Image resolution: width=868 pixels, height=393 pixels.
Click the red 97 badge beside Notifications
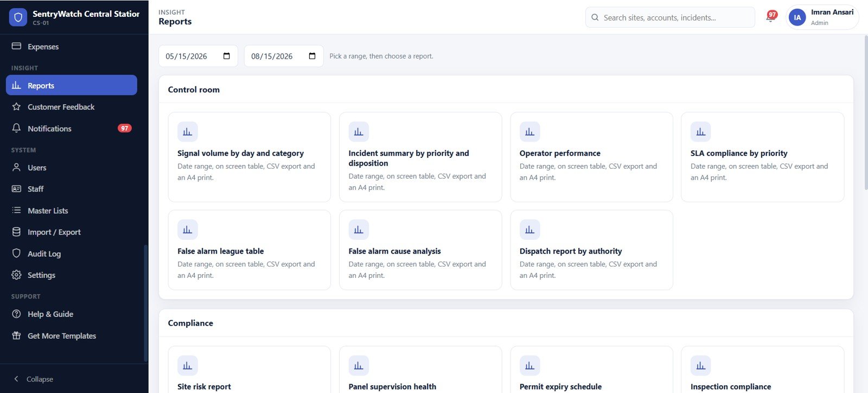(x=125, y=128)
